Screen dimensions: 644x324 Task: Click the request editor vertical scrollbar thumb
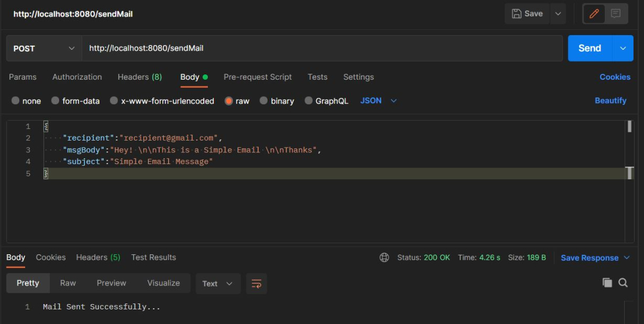tap(629, 126)
